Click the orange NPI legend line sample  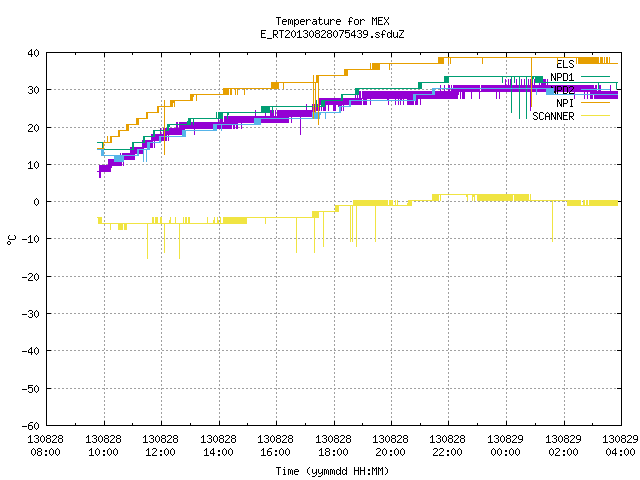click(595, 102)
